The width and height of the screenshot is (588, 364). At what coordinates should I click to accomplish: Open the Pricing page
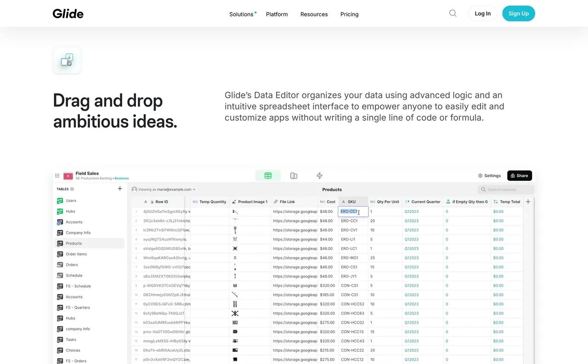point(349,14)
